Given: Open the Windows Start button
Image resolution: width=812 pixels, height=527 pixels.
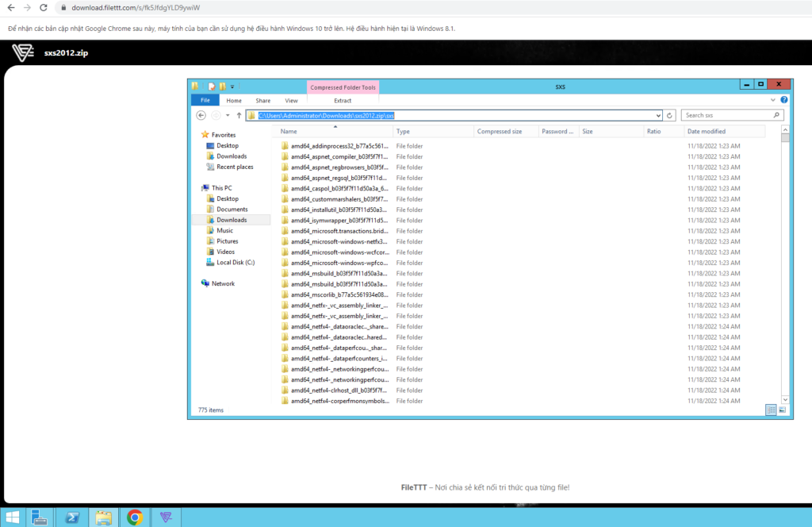Looking at the screenshot, I should (12, 517).
